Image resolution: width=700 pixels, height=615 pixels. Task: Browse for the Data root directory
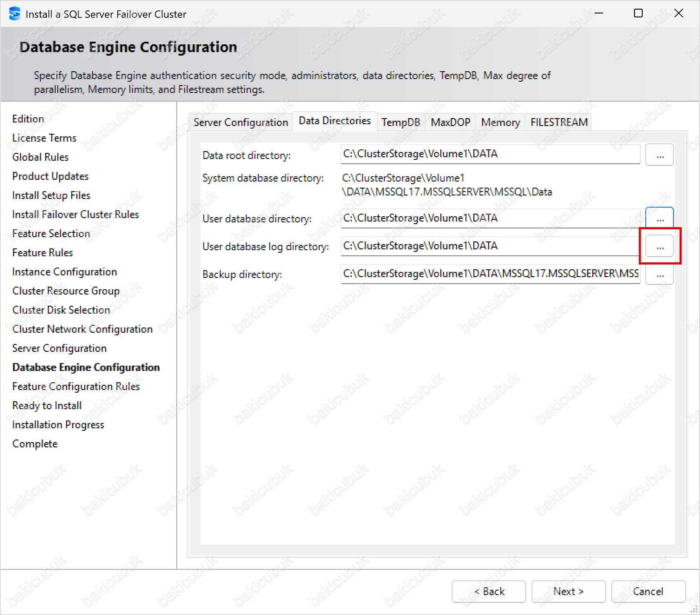tap(659, 155)
